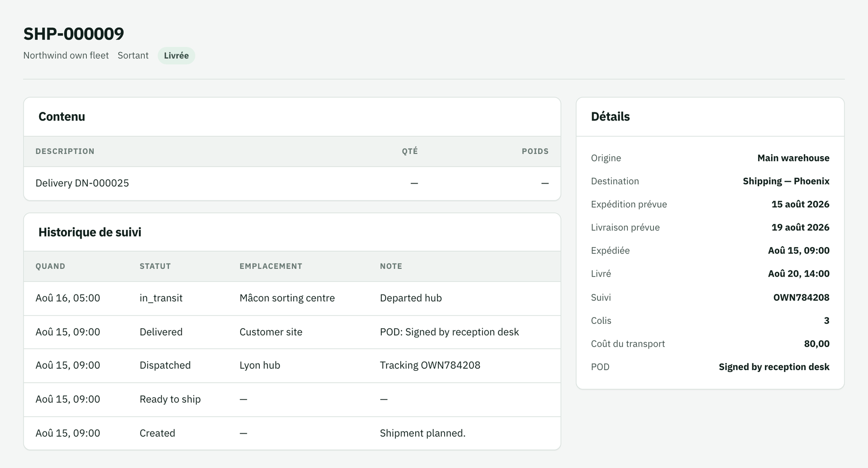Click the Mâcon sorting centre location
The height and width of the screenshot is (468, 868).
(287, 298)
